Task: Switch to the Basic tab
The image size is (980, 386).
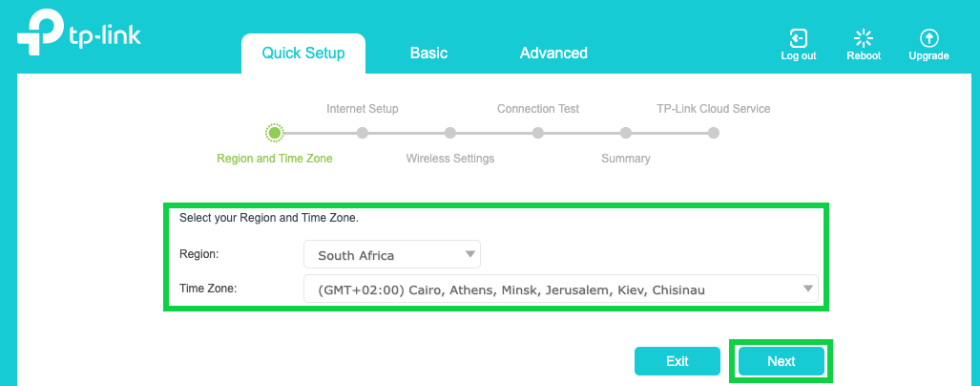Action: tap(428, 54)
